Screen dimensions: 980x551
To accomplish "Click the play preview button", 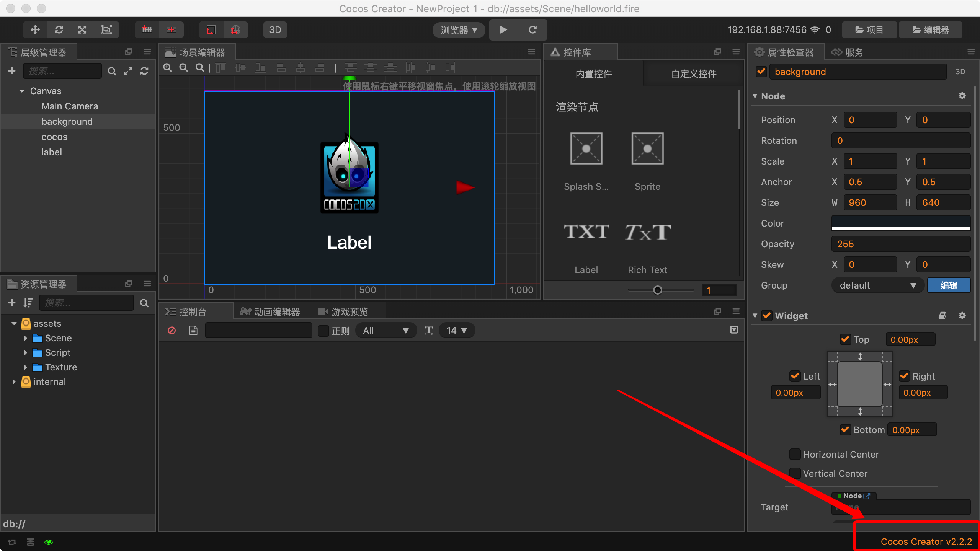I will (503, 30).
